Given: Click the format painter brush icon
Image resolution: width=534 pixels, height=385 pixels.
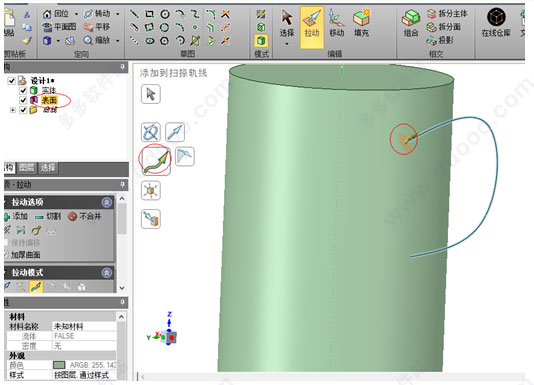Looking at the screenshot, I should pyautogui.click(x=27, y=41).
